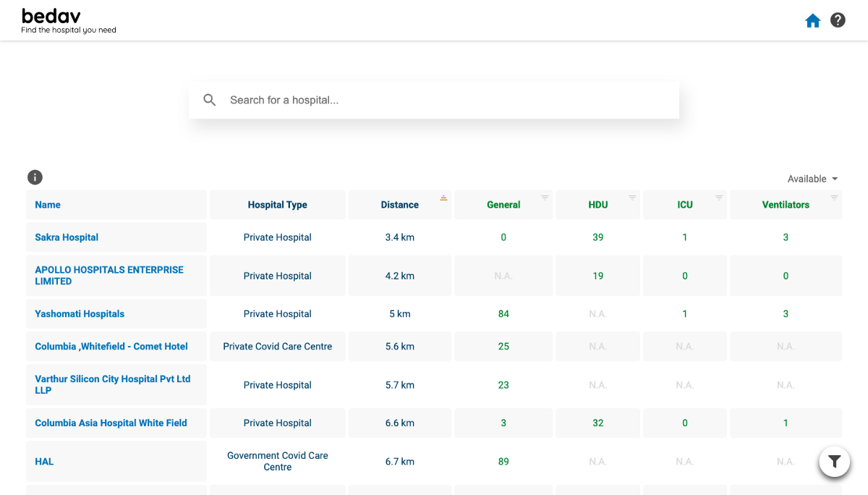This screenshot has width=868, height=495.
Task: Click the General column sort icon
Action: click(545, 198)
